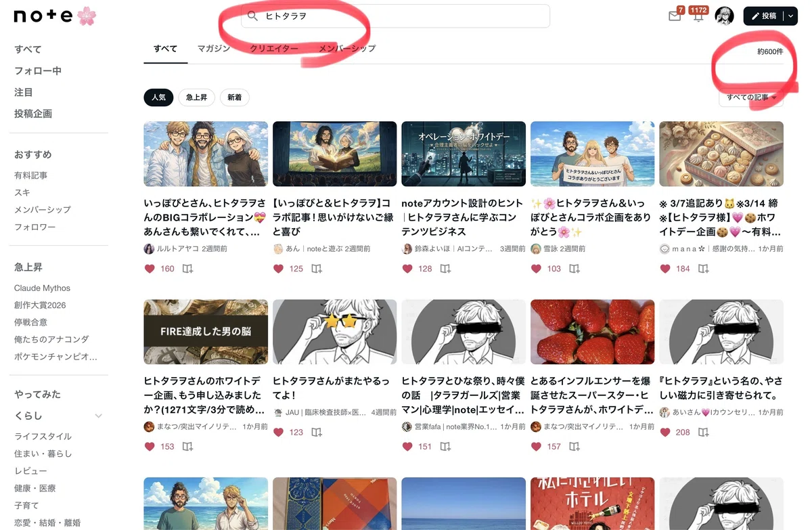The image size is (812, 530).
Task: Open the すべての記事 filter dropdown
Action: (751, 97)
